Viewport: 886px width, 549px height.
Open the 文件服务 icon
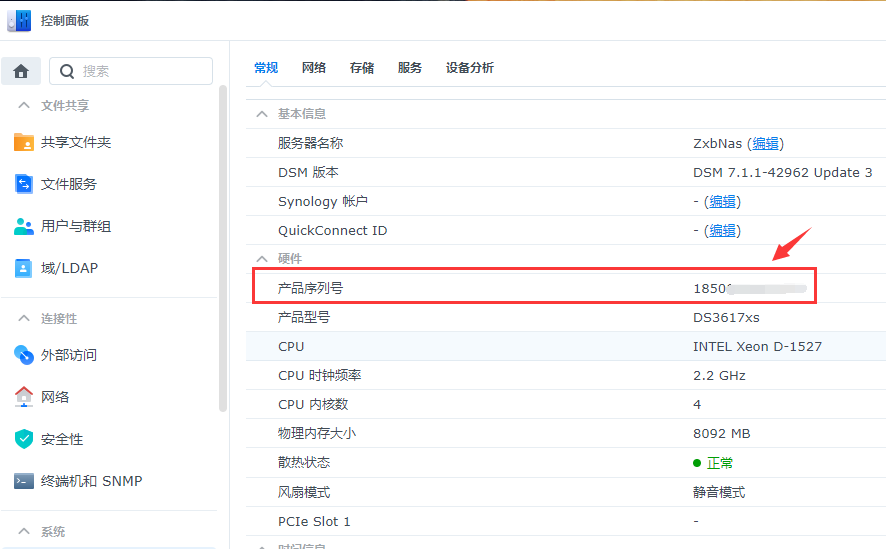(23, 184)
